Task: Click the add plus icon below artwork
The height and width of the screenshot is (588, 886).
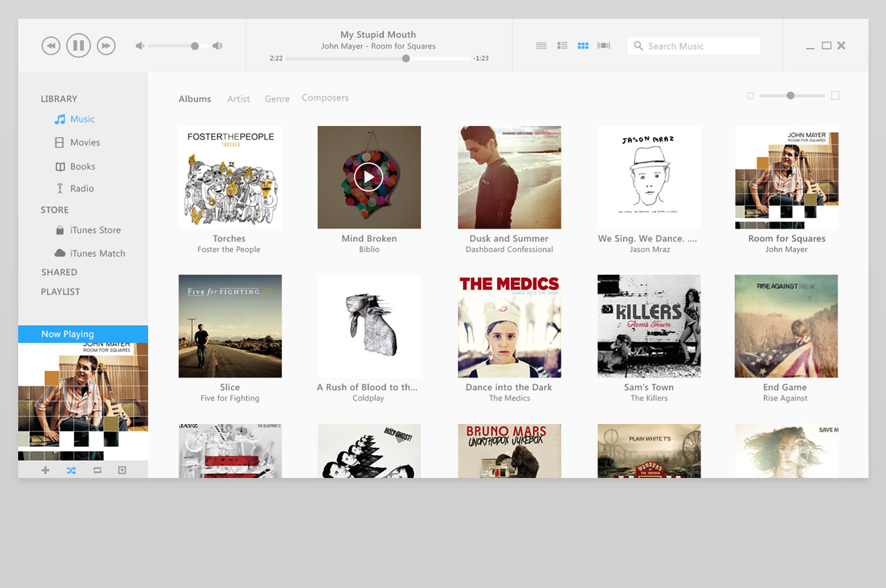Action: 46,470
